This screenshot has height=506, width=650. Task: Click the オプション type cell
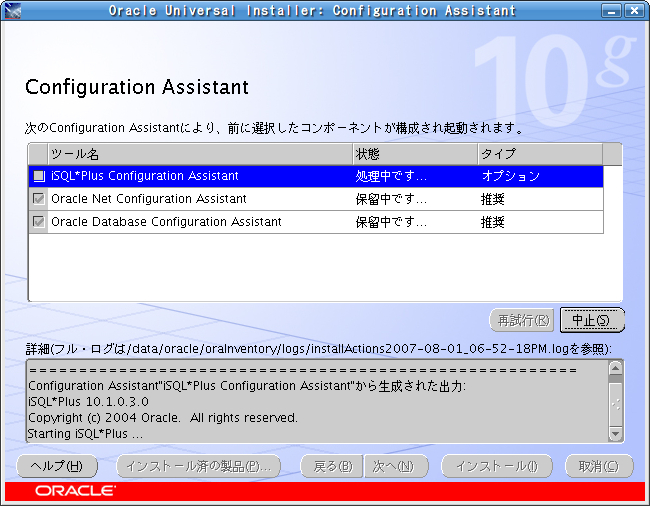coord(511,176)
